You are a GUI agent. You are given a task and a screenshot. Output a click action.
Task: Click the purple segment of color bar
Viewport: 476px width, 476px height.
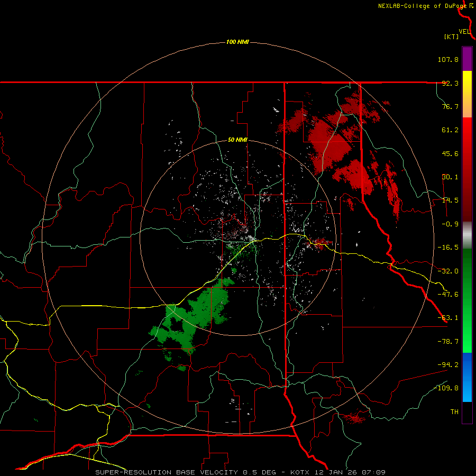pos(467,59)
